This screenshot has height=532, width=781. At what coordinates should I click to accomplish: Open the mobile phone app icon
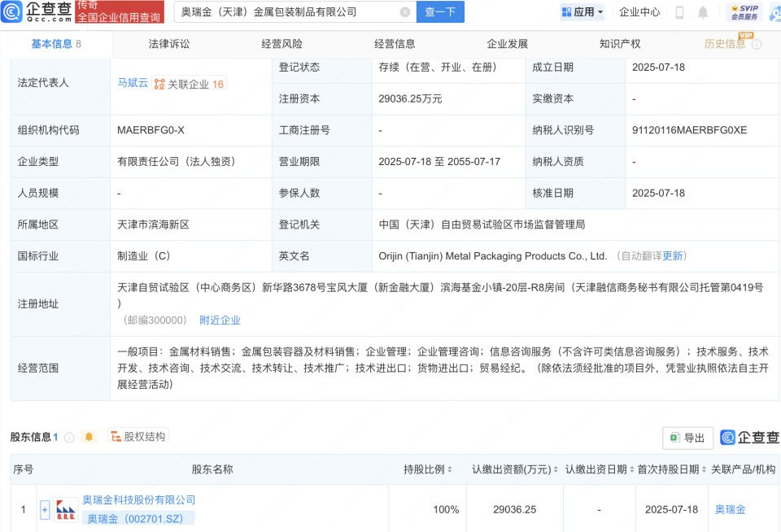coord(679,12)
